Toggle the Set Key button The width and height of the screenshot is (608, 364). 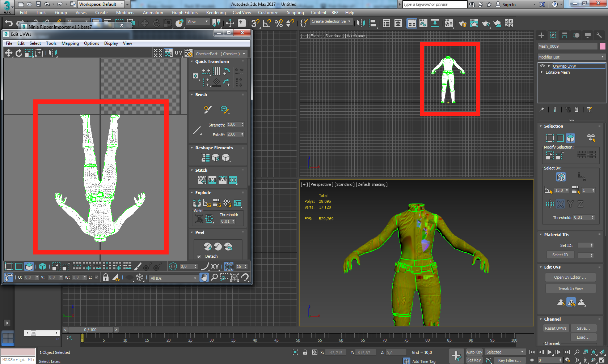[474, 360]
